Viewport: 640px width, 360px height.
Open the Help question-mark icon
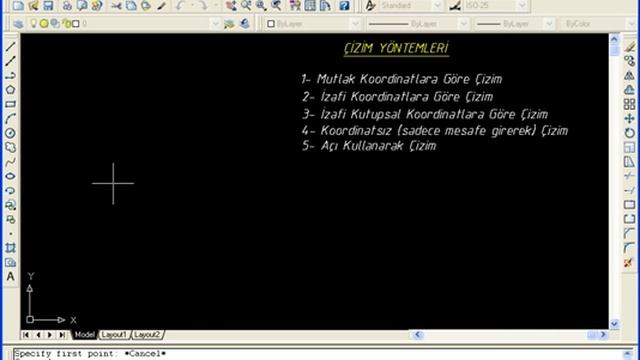click(x=344, y=5)
